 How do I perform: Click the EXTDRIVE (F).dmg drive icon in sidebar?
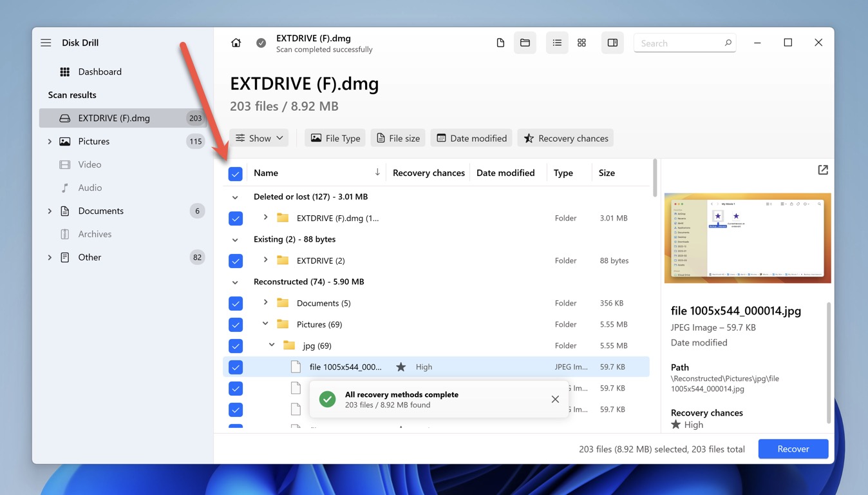tap(64, 118)
